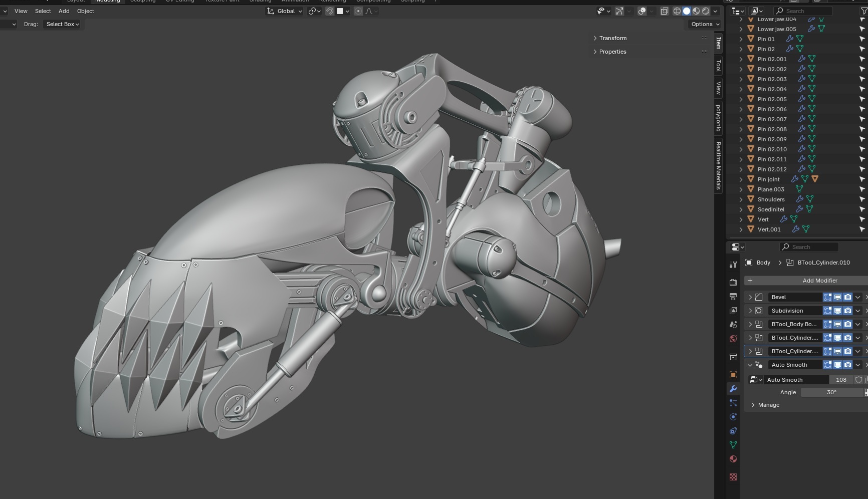Open the Material properties tab icon
Viewport: 868px width, 499px height.
[733, 459]
